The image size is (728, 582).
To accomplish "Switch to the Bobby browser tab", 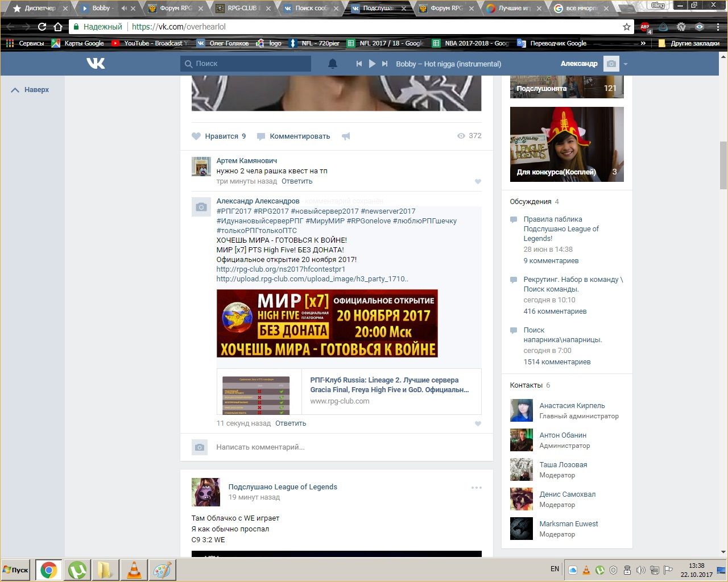I will [x=101, y=9].
